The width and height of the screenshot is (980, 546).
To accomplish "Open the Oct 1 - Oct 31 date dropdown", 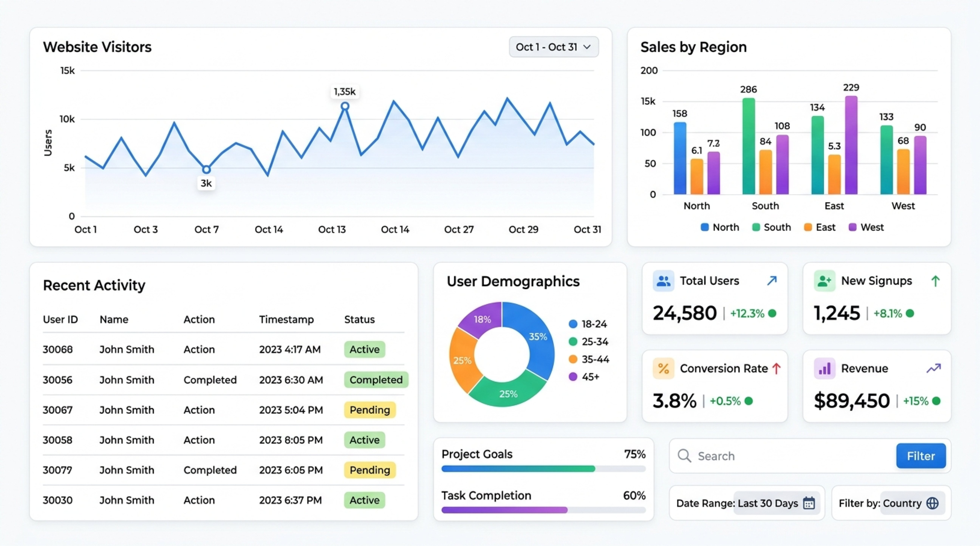I will 554,47.
